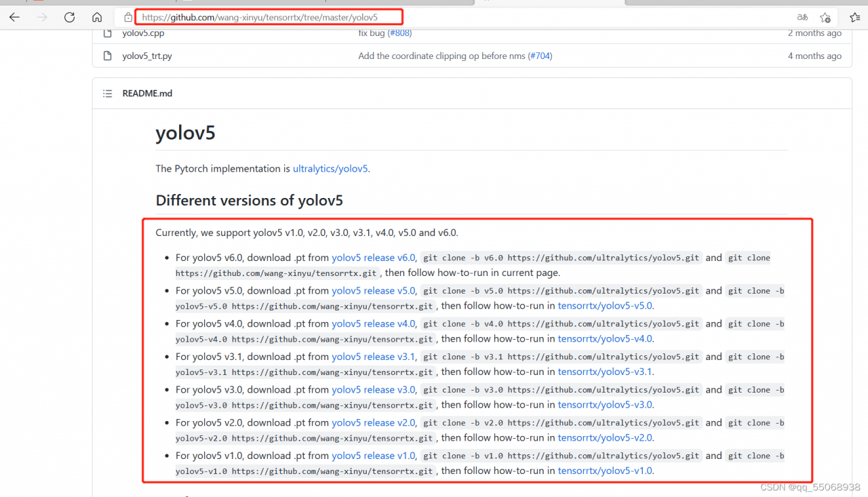Add this page to favorites
The image size is (868, 497).
[x=825, y=17]
